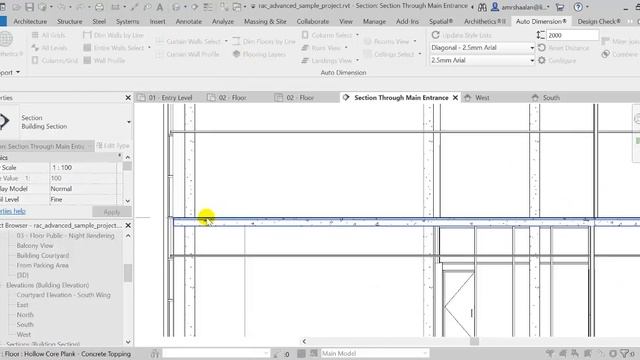Click the Rooms View tool
640x360 pixels.
[387, 41]
